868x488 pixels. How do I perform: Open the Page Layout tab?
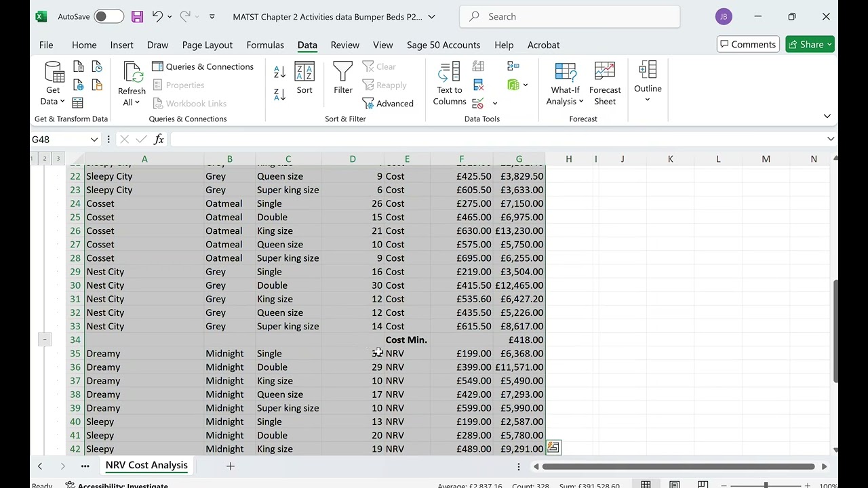point(208,45)
